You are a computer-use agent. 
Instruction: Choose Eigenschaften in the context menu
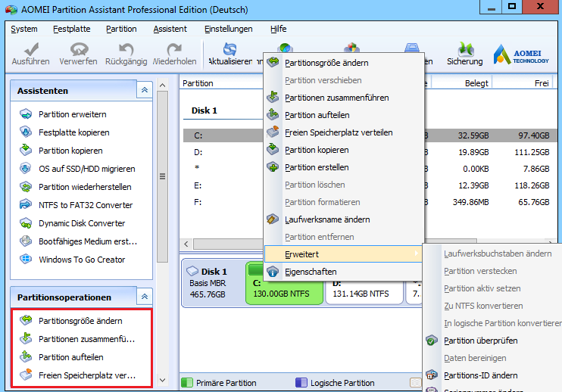point(344,272)
